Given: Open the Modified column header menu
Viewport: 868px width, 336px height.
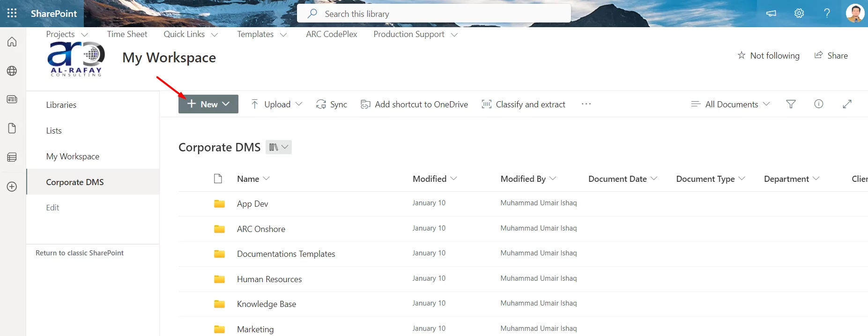Looking at the screenshot, I should (x=435, y=179).
